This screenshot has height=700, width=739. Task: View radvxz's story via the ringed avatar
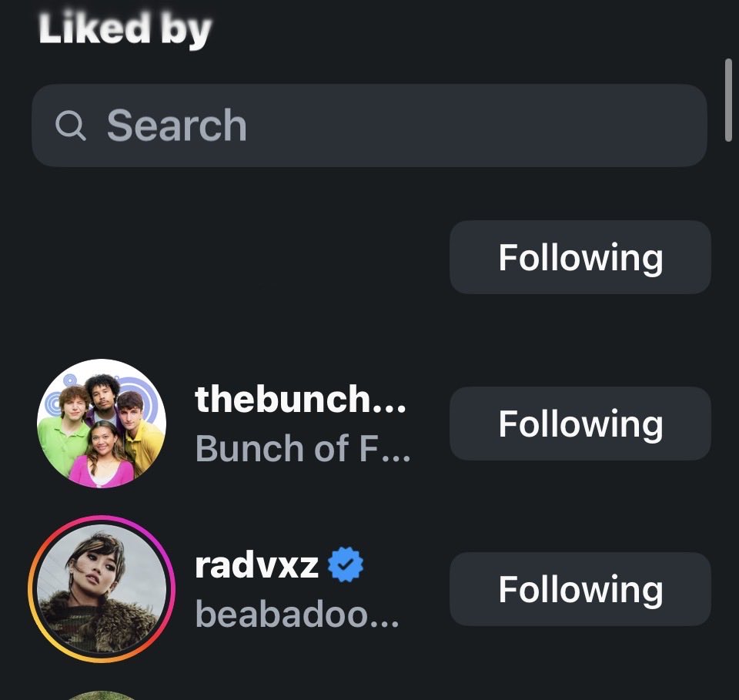tap(102, 589)
